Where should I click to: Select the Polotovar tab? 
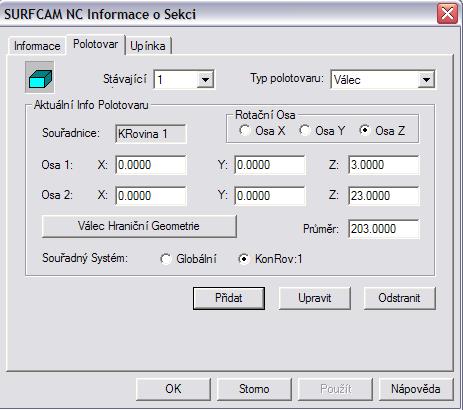click(95, 44)
